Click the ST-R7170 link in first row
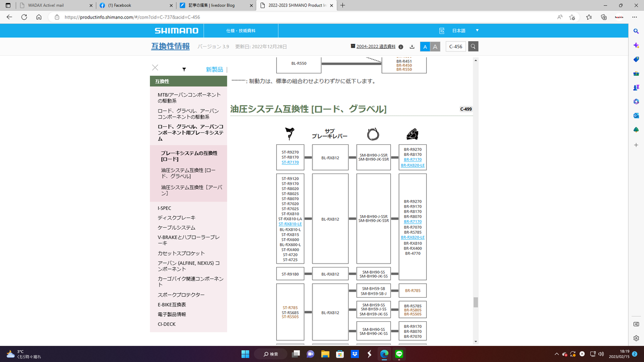This screenshot has height=362, width=644. [x=290, y=162]
